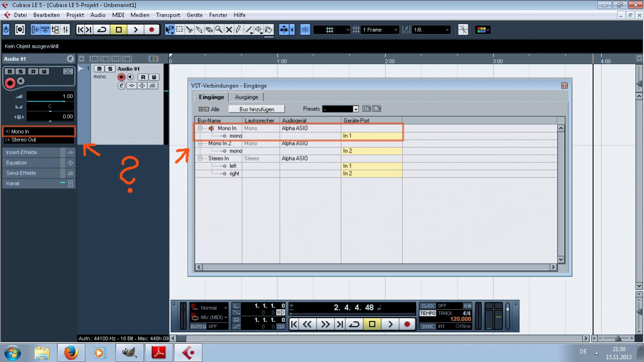Open the Geräte menu
Viewport: 644px width, 362px height.
pos(194,15)
